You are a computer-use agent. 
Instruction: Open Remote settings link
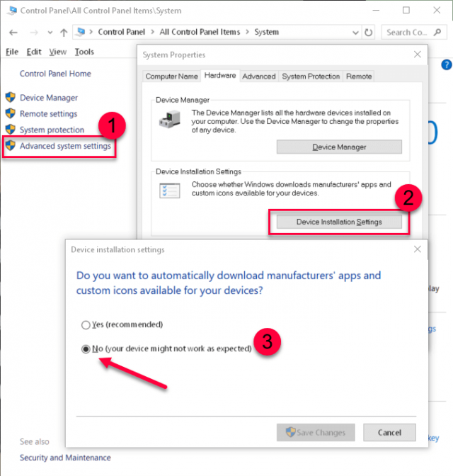[x=49, y=114]
